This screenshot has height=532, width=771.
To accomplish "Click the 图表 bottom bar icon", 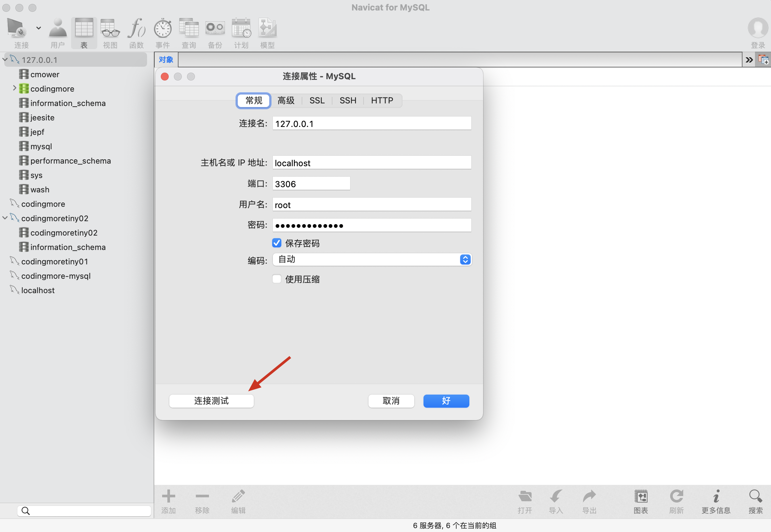I will click(x=641, y=497).
